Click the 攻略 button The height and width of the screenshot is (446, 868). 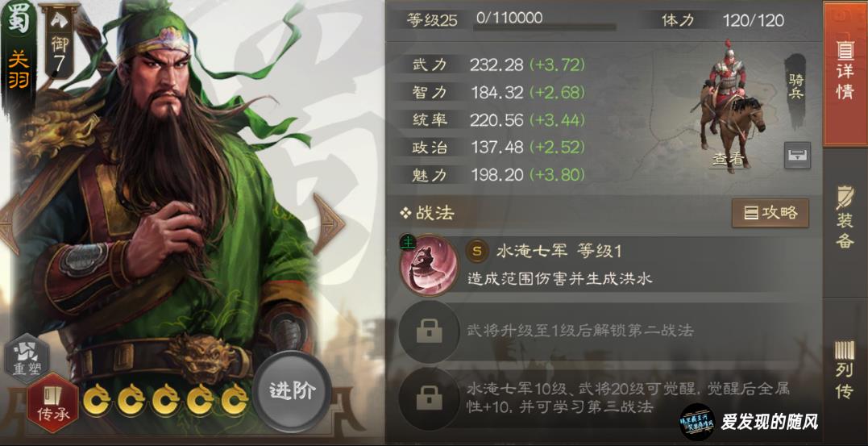coord(770,213)
